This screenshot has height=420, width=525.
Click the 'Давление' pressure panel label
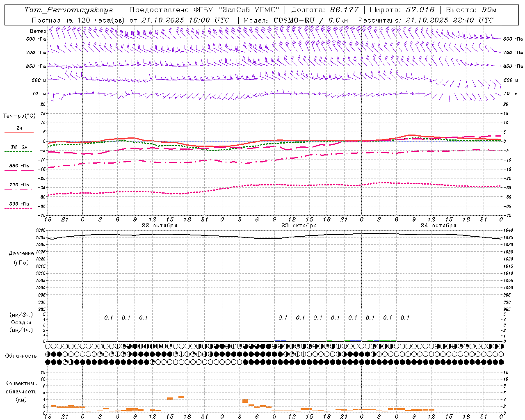pos(21,253)
